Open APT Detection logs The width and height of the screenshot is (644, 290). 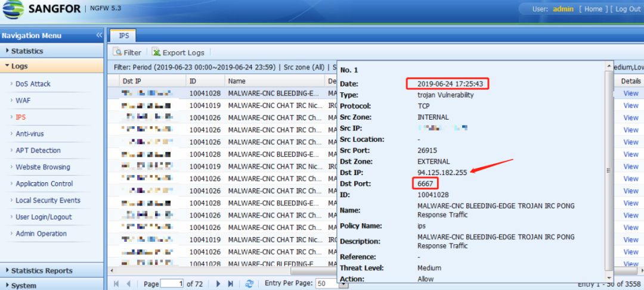pyautogui.click(x=38, y=150)
